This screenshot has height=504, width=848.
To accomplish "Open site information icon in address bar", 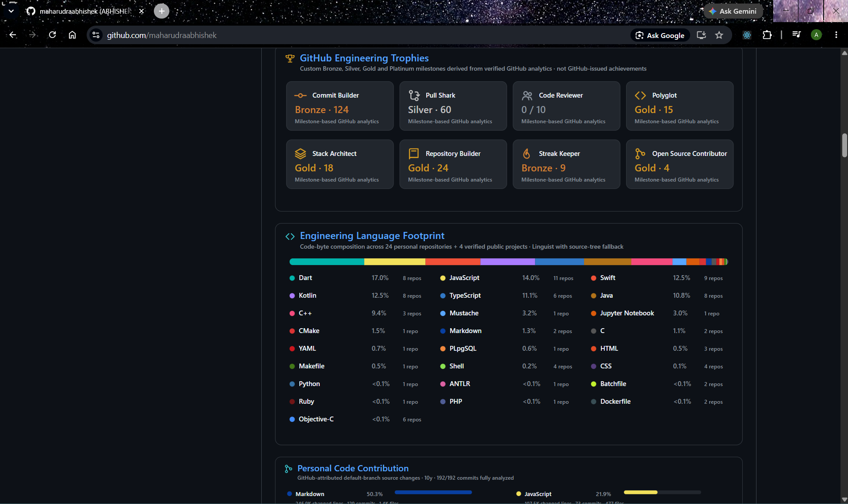I will click(x=96, y=35).
